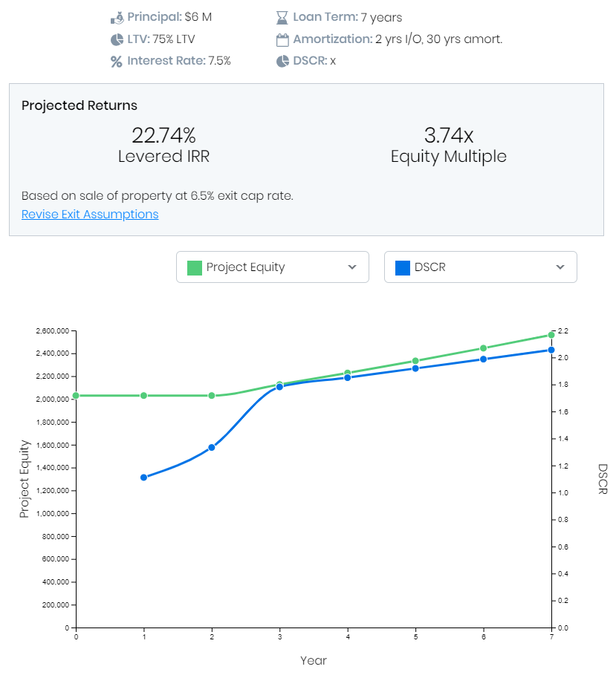The height and width of the screenshot is (678, 616).
Task: Click the green Project Equity color swatch
Action: [195, 267]
